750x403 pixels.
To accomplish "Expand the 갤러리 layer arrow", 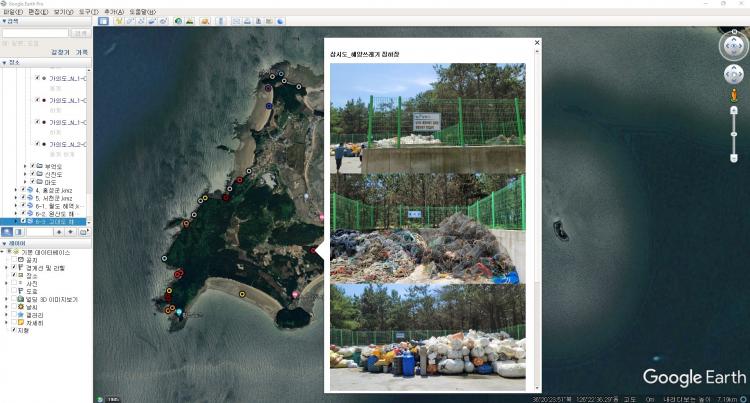I will pos(6,315).
